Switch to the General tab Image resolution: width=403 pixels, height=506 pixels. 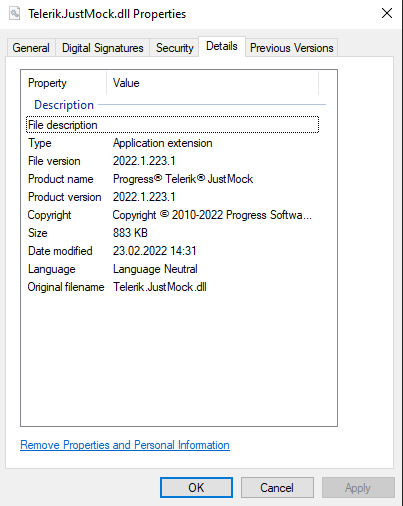[31, 48]
